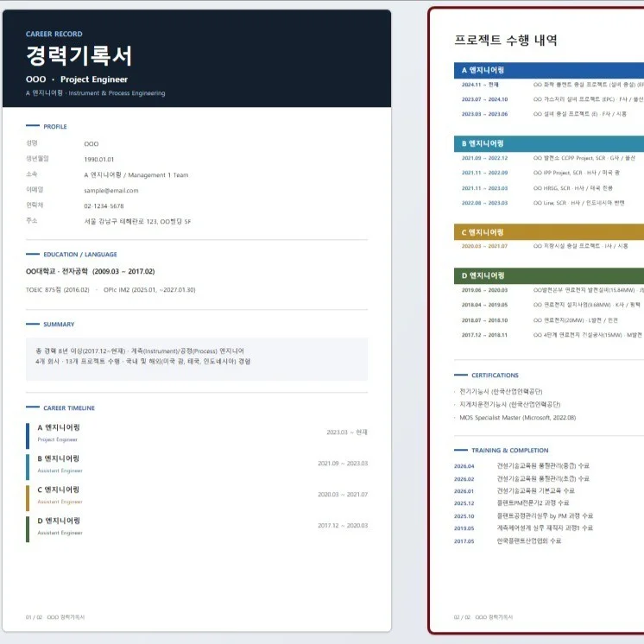
Task: Click '건설기술교육원 품질관리(초급) 수료' training row
Action: coord(543,479)
